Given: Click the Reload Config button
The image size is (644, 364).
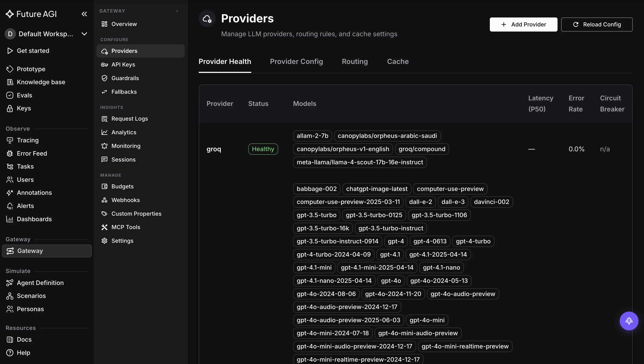Looking at the screenshot, I should click(x=597, y=24).
